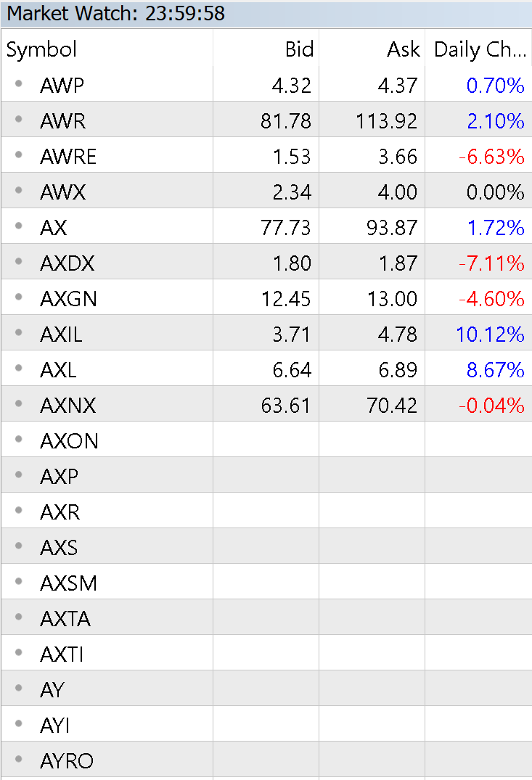Click the dot icon beside AWP
Screen dimensions: 532x780
[19, 83]
